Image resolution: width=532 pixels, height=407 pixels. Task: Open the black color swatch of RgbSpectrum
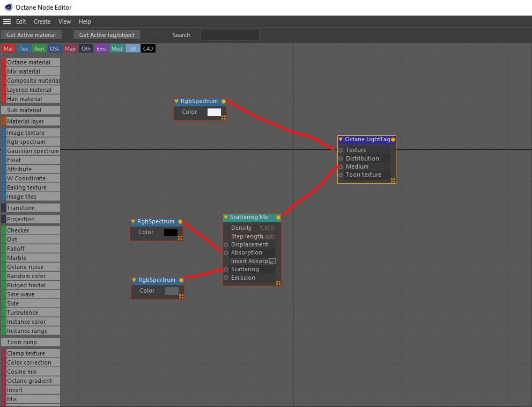click(x=171, y=232)
